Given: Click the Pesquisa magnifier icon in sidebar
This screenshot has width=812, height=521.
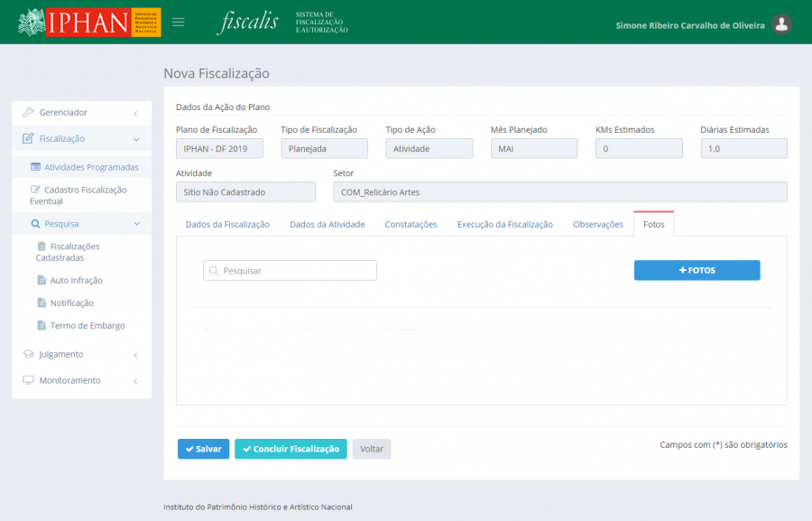Looking at the screenshot, I should (35, 223).
